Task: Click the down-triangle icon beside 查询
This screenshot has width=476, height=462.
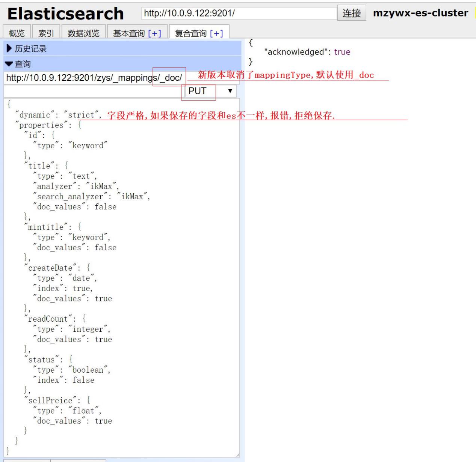Action: (9, 64)
